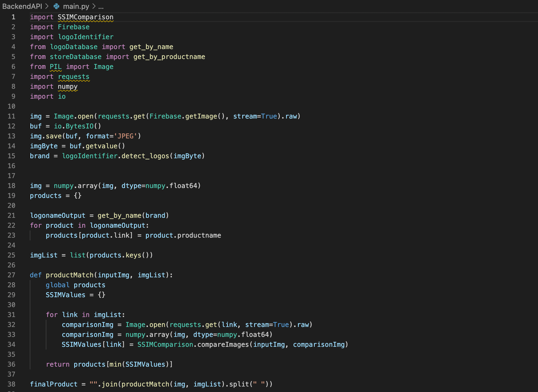The width and height of the screenshot is (538, 392).
Task: Click line number 38 in gutter
Action: point(11,384)
